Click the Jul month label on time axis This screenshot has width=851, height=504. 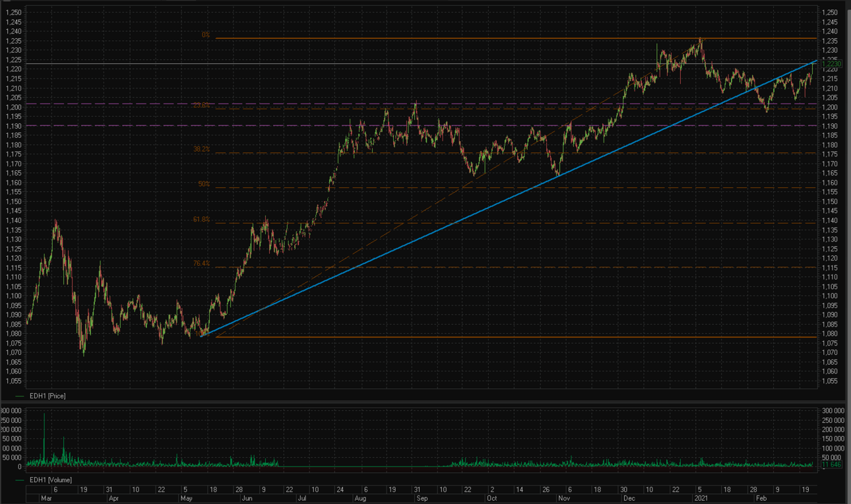coord(301,499)
